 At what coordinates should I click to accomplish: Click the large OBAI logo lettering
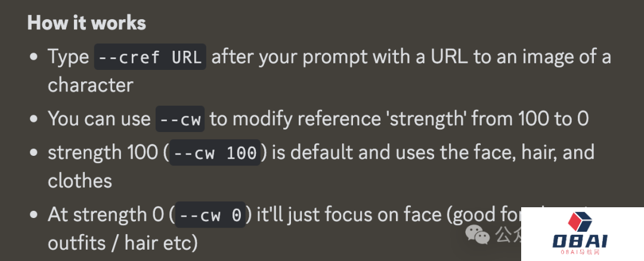point(580,242)
